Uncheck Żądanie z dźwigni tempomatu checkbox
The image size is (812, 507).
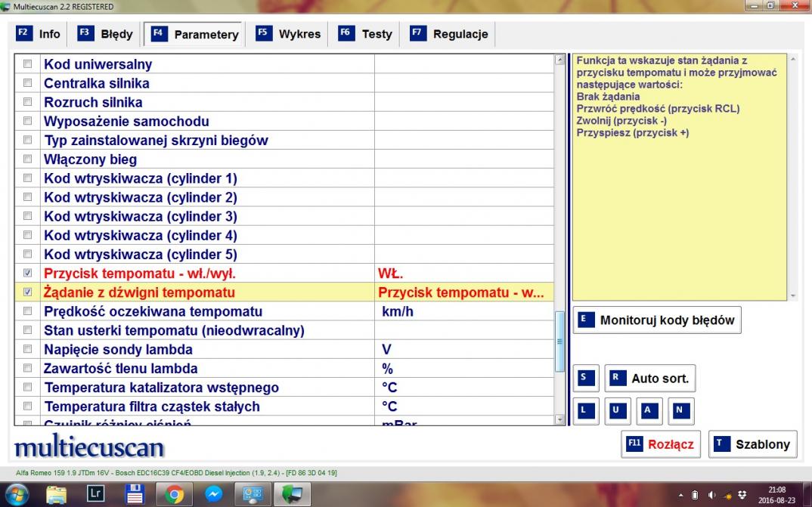point(29,292)
